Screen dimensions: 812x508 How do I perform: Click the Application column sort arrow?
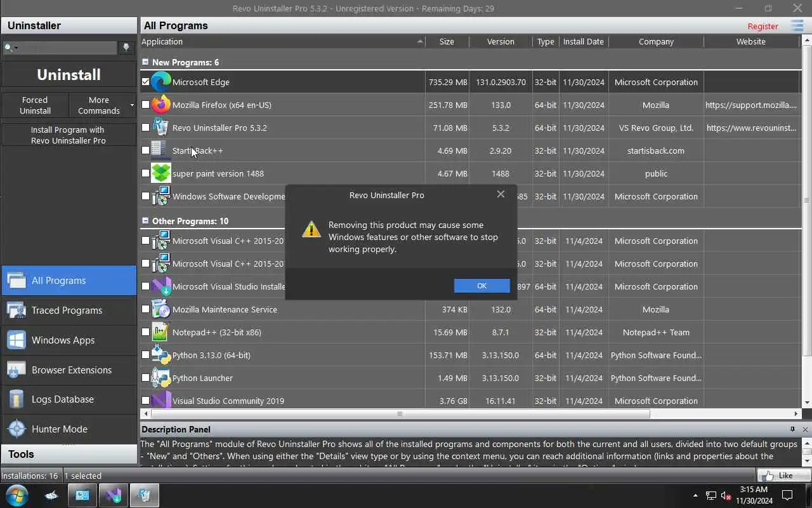point(419,41)
